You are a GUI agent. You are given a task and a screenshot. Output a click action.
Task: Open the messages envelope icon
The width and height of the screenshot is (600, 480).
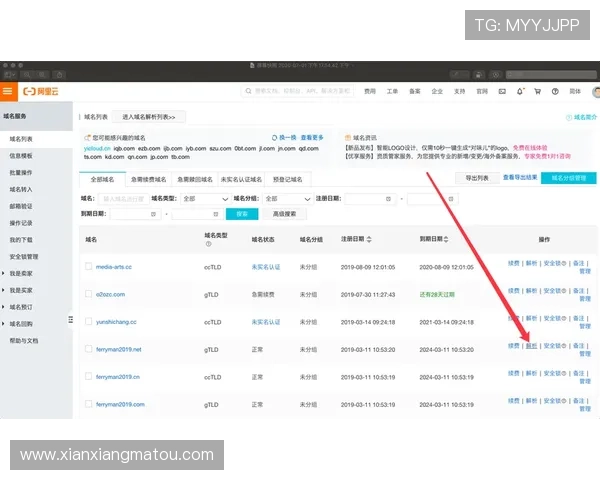pyautogui.click(x=502, y=91)
